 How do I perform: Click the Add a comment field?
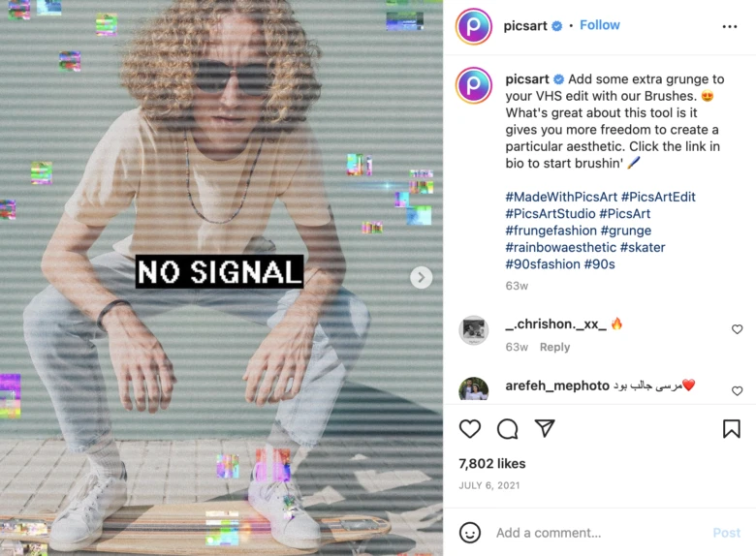(x=600, y=533)
